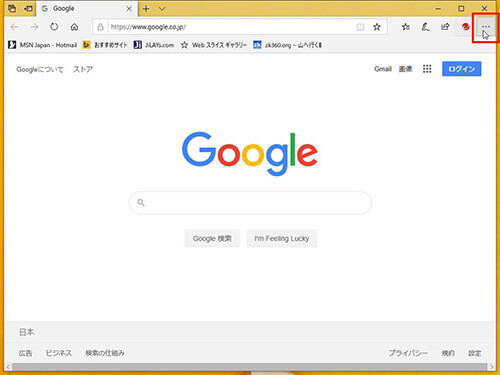Click the Share page icon

point(445,27)
